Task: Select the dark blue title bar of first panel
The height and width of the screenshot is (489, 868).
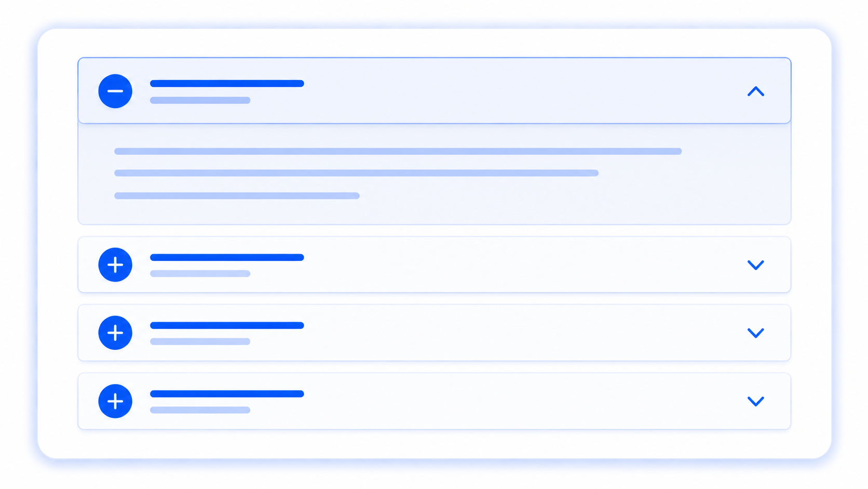Action: pos(227,84)
